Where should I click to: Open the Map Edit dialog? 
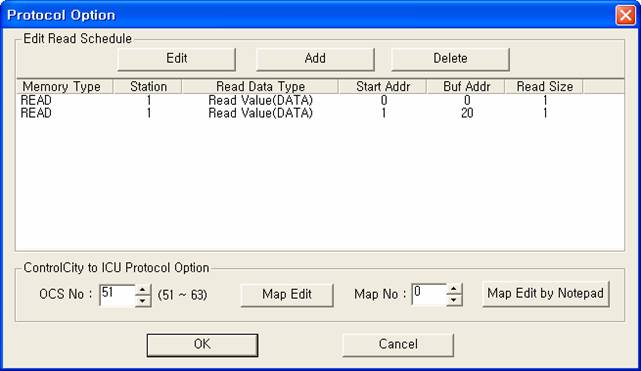pos(287,295)
